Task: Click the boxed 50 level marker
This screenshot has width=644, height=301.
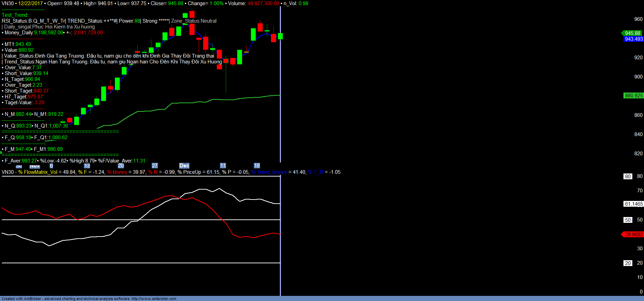Action: (628, 220)
